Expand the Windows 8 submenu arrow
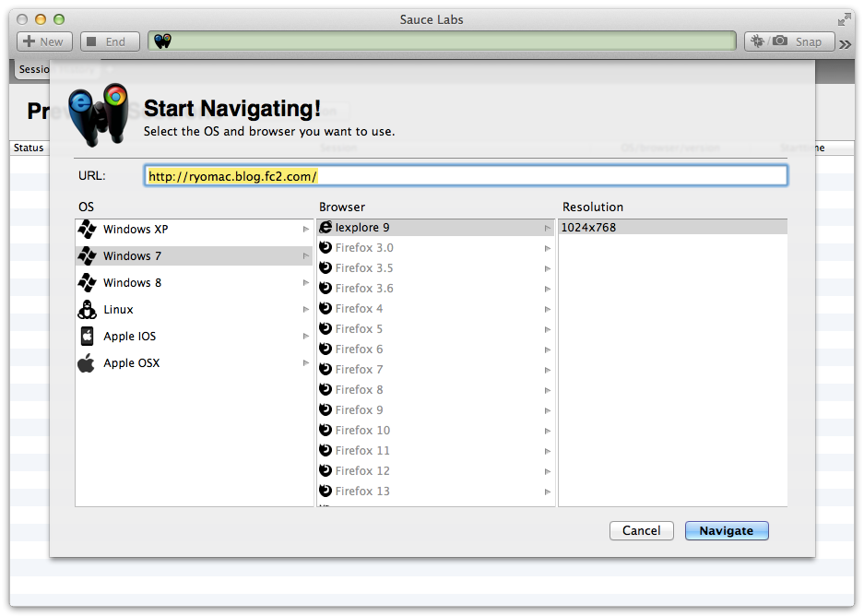 click(306, 283)
